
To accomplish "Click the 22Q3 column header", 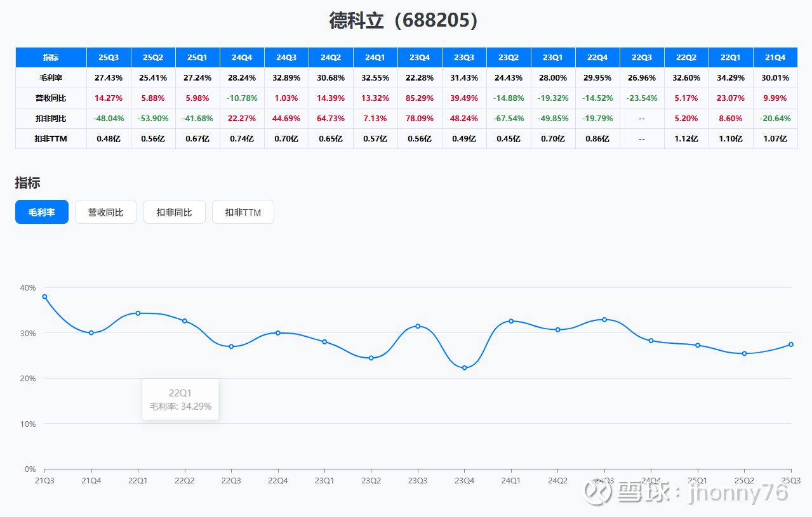I will [642, 58].
